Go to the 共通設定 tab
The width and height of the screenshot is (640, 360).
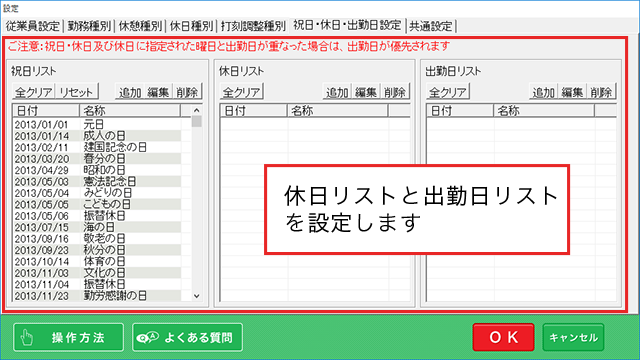pyautogui.click(x=431, y=26)
